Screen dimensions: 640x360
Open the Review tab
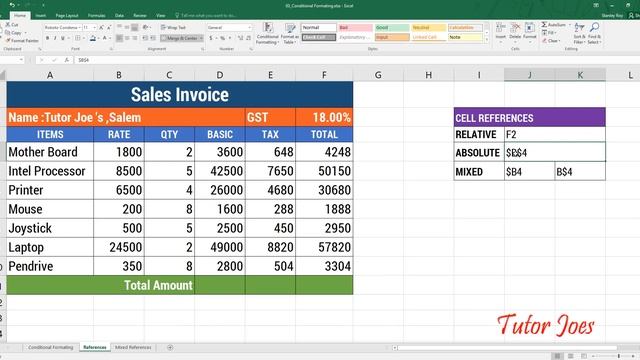click(x=140, y=16)
